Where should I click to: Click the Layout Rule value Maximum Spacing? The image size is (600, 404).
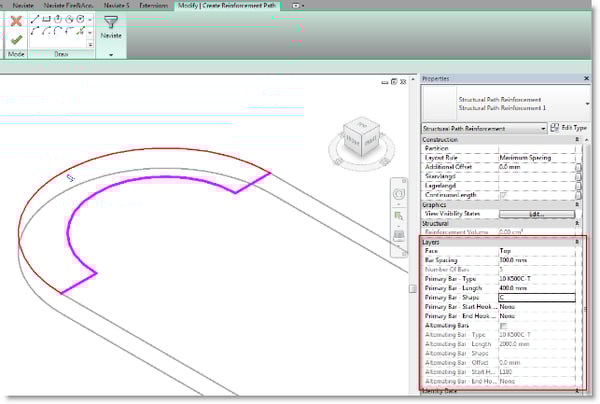pos(525,158)
